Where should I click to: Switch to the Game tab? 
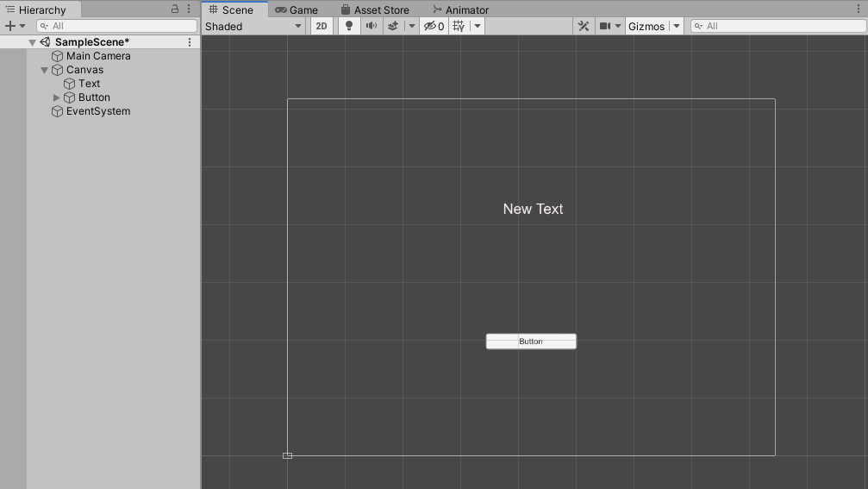point(297,10)
